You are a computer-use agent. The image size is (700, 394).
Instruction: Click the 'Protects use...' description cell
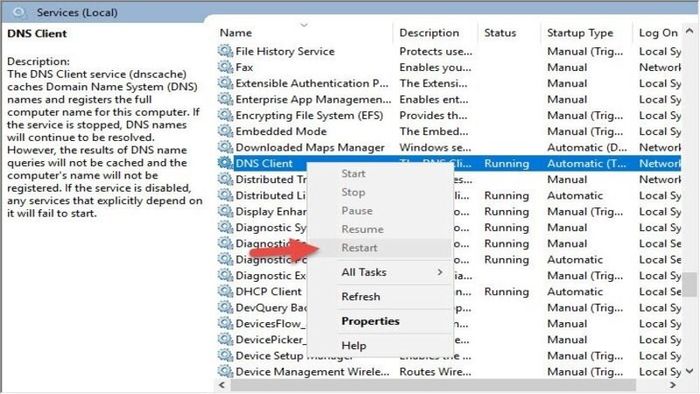coord(436,51)
